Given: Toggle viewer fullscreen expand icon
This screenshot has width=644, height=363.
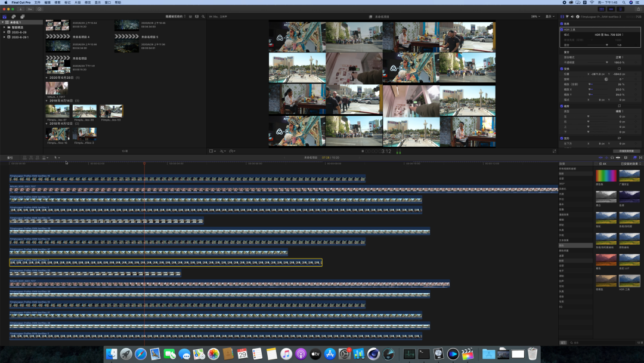Looking at the screenshot, I should (554, 151).
